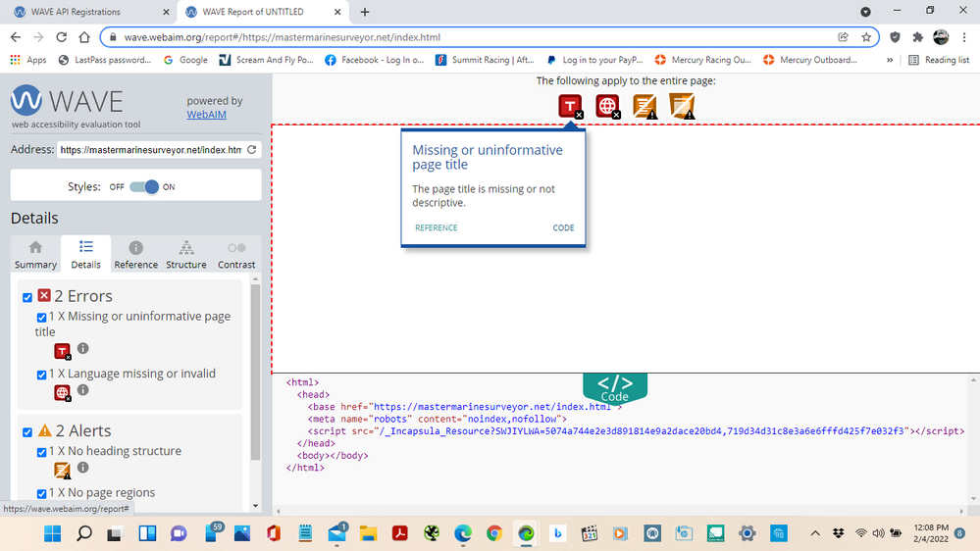The height and width of the screenshot is (551, 980).
Task: Expand the bookmarks overflow chevron
Action: [x=890, y=60]
